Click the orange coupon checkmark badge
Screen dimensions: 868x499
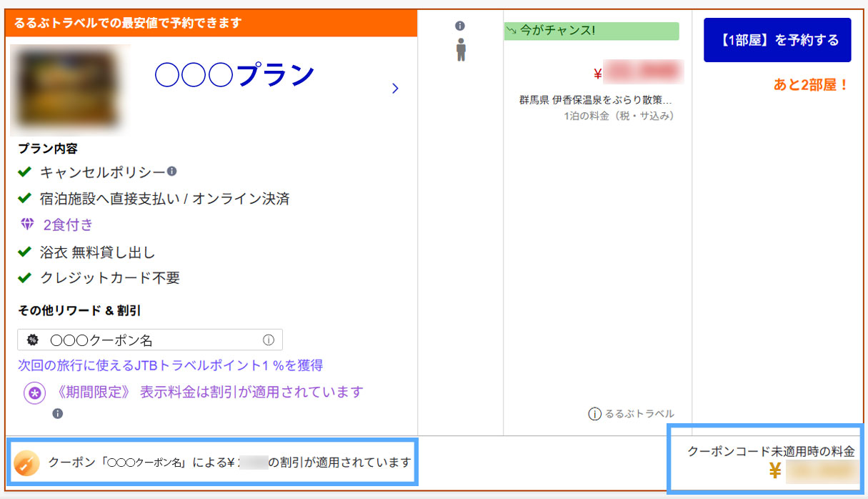26,463
